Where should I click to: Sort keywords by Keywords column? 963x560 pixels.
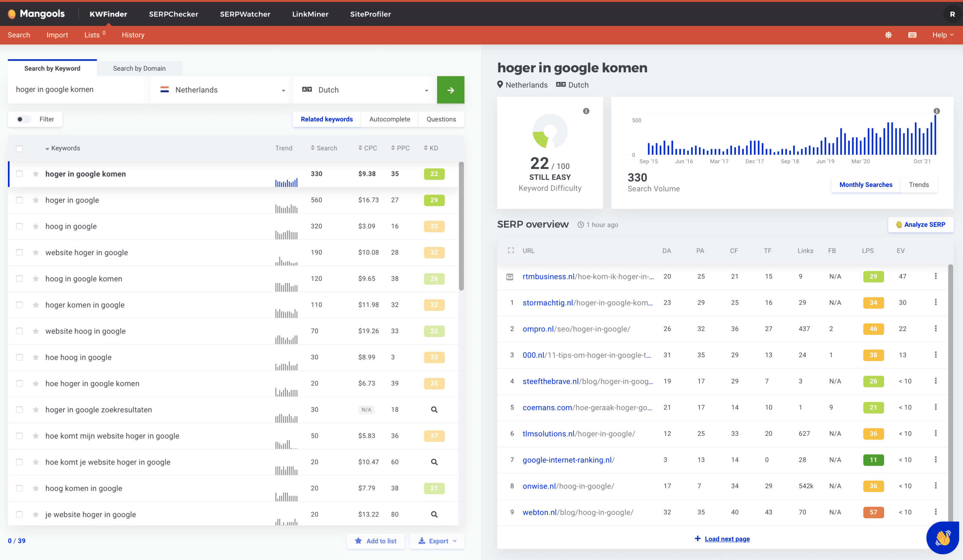[63, 148]
